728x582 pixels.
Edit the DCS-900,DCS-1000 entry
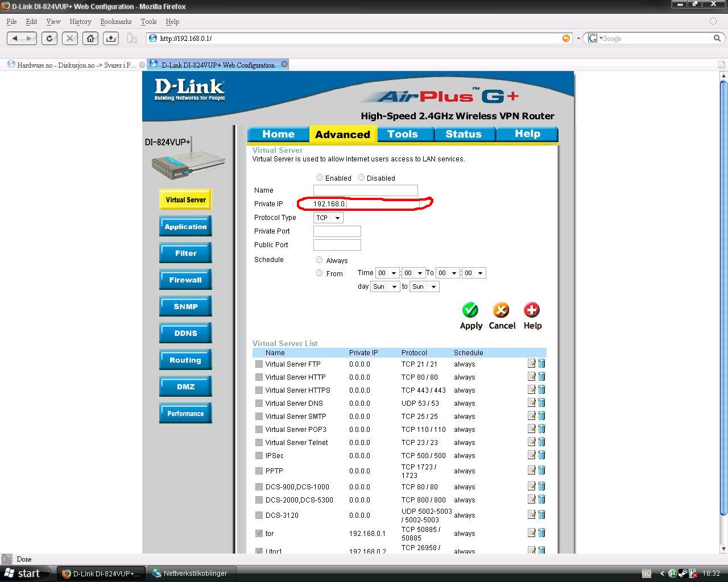(532, 486)
